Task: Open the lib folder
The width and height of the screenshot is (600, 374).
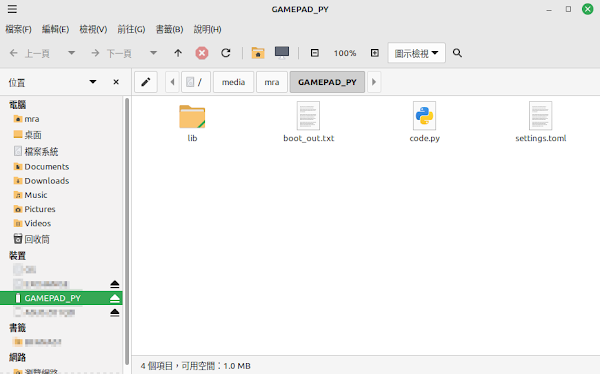Action: pyautogui.click(x=192, y=123)
